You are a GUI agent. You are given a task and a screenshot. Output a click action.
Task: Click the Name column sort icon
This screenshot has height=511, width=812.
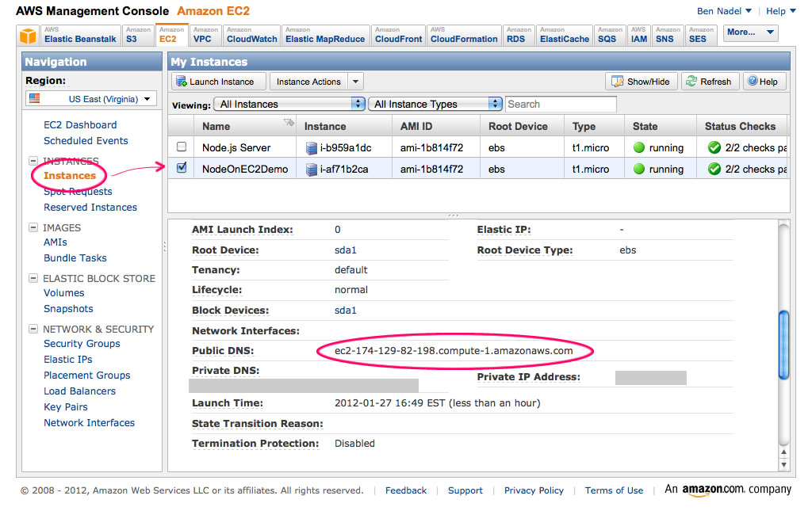[289, 123]
